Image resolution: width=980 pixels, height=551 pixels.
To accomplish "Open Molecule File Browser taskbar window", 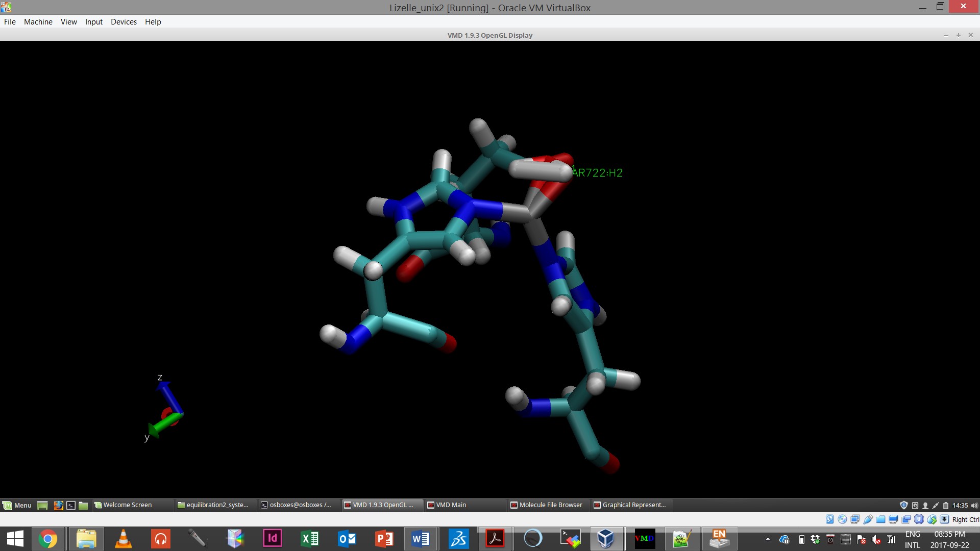I will pyautogui.click(x=550, y=505).
